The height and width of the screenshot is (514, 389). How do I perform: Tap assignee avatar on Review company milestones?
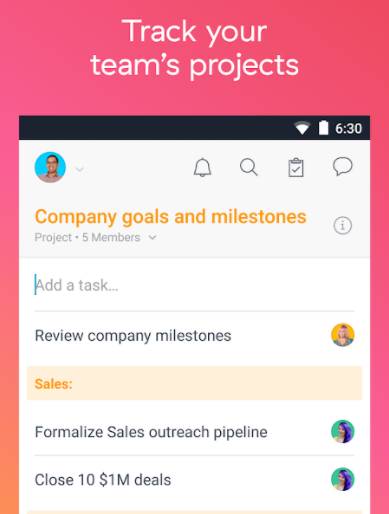point(343,335)
